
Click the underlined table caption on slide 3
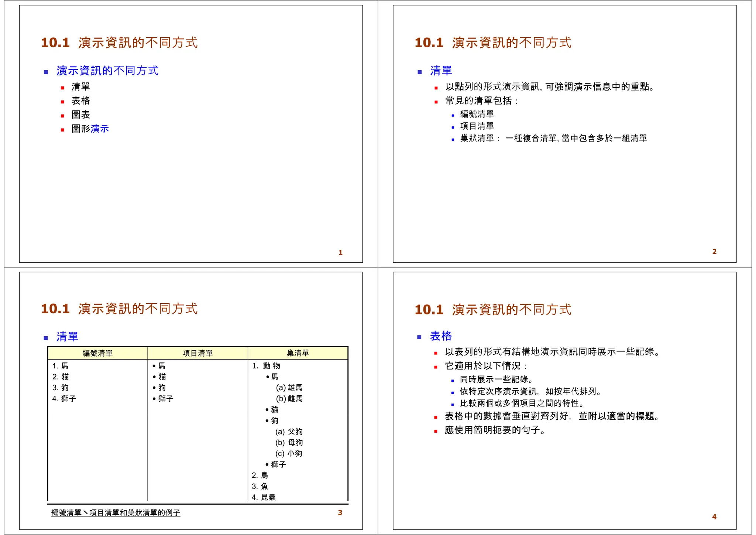point(116,513)
